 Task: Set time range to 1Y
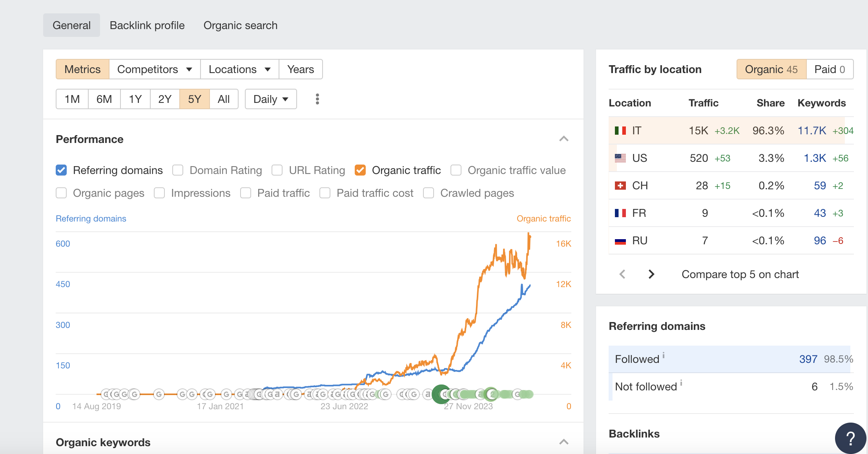(x=135, y=99)
